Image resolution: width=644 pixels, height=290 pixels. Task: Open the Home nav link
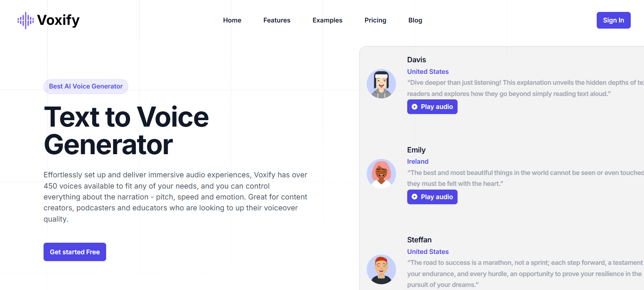(x=232, y=20)
